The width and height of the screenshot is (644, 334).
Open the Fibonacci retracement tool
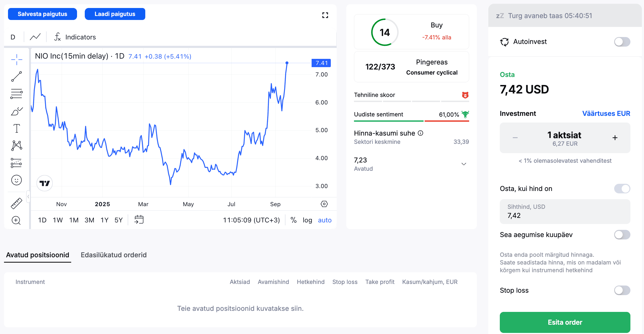click(x=17, y=94)
